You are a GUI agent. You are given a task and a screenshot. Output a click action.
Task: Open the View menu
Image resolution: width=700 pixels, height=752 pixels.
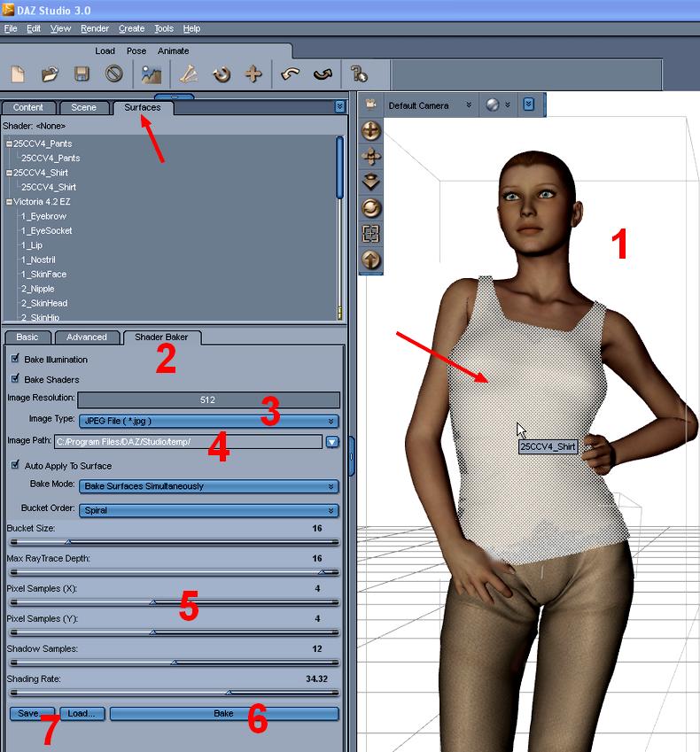[x=60, y=28]
